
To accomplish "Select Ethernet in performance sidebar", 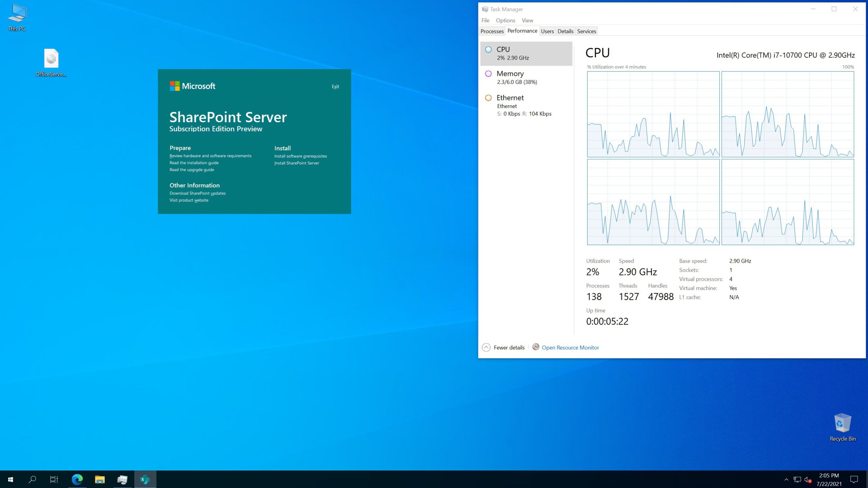I will pos(526,105).
